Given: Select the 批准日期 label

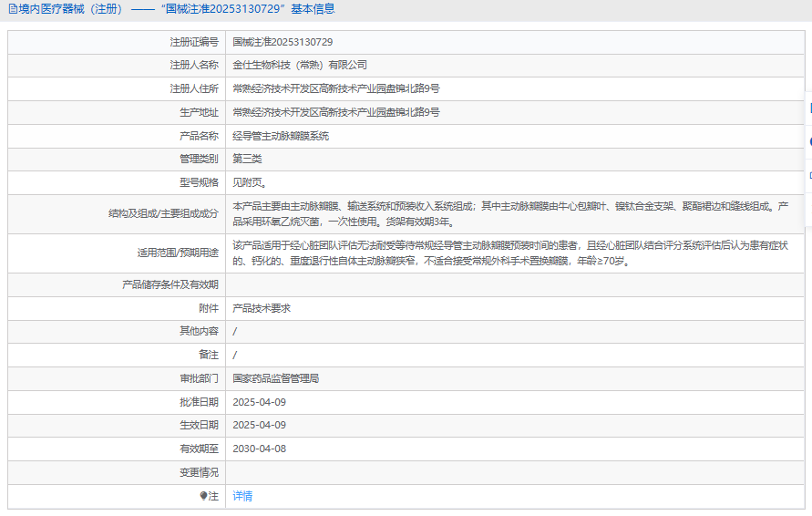Looking at the screenshot, I should click(x=199, y=402).
